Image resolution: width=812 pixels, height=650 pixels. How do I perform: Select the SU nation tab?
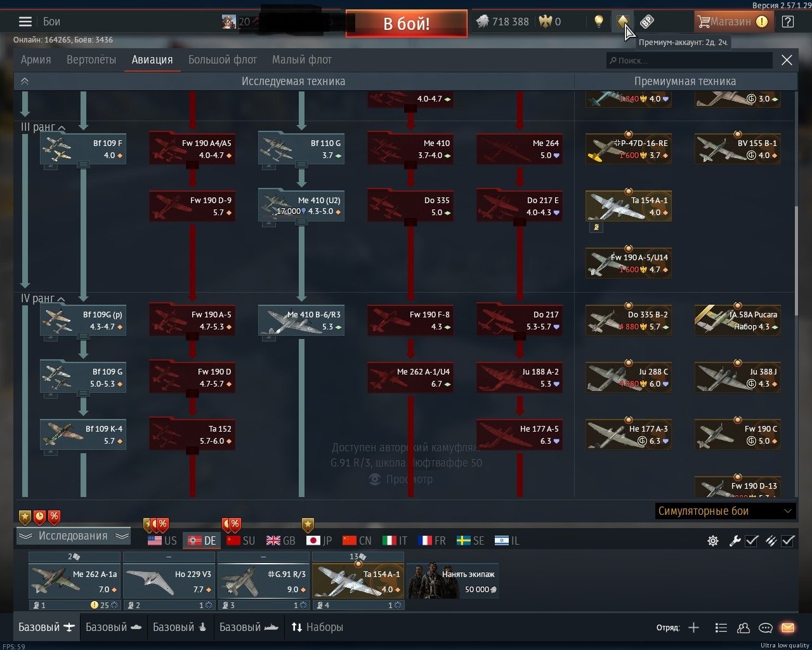coord(241,541)
